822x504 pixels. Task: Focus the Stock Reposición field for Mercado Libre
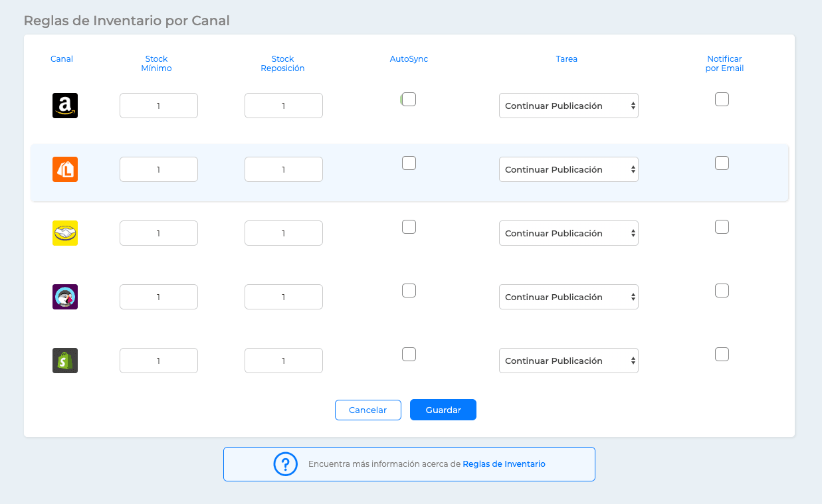(284, 233)
